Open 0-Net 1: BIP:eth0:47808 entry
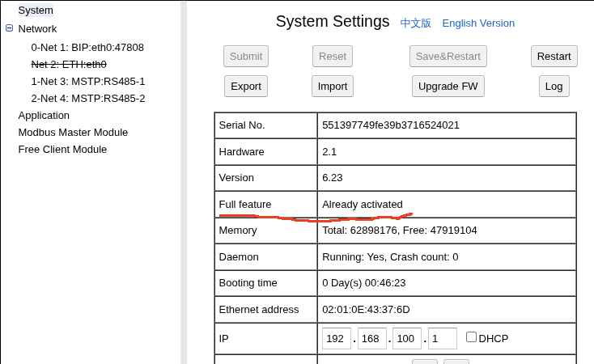 tap(87, 47)
